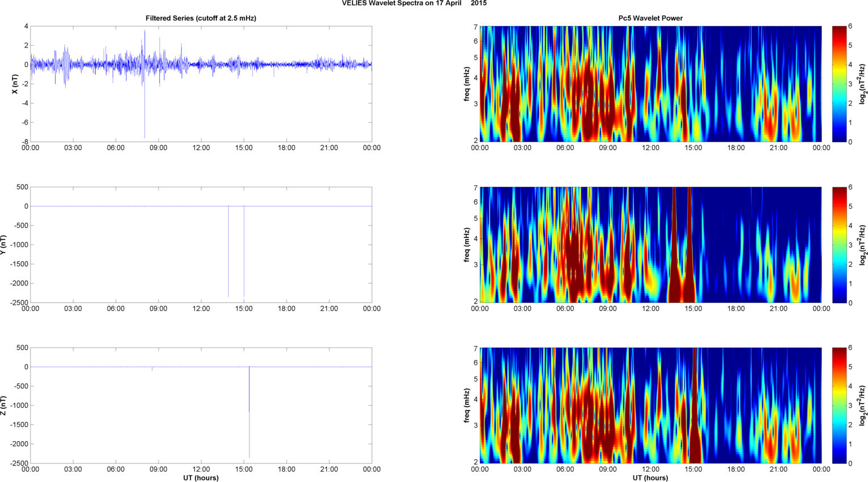Click the Y series spike at 15:00

244,252
